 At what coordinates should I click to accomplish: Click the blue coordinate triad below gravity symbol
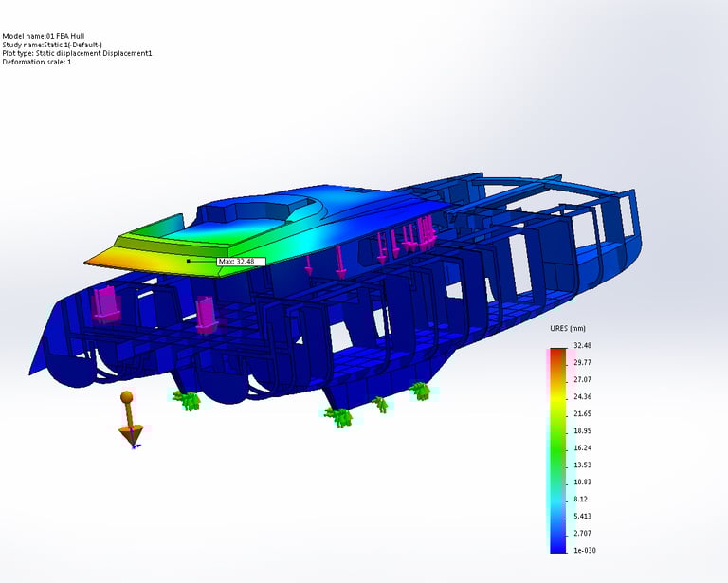click(x=135, y=446)
